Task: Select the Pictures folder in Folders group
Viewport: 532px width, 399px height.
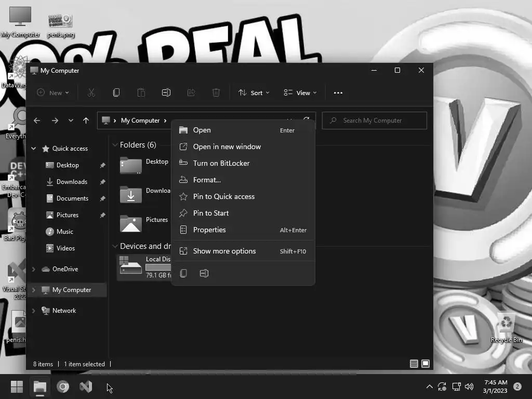Action: coord(144,223)
